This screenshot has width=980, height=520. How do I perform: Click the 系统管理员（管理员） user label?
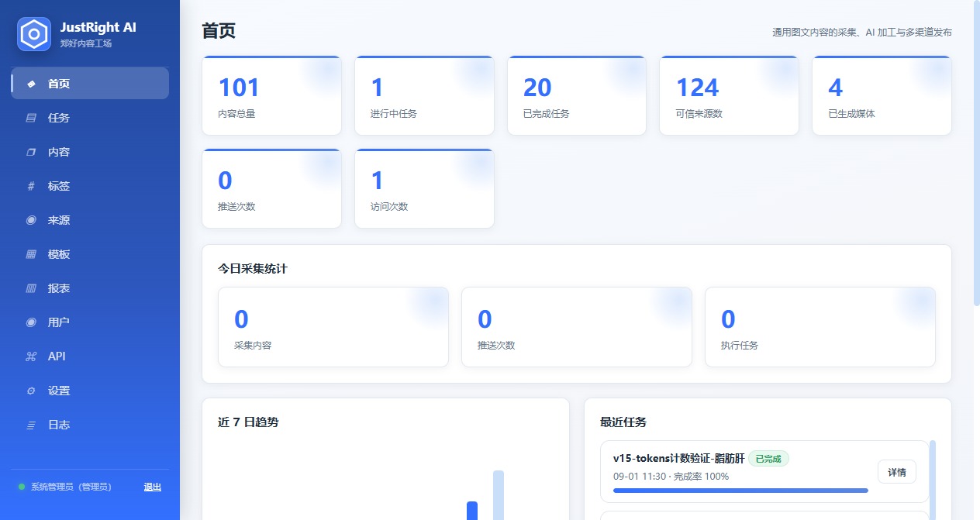coord(71,487)
